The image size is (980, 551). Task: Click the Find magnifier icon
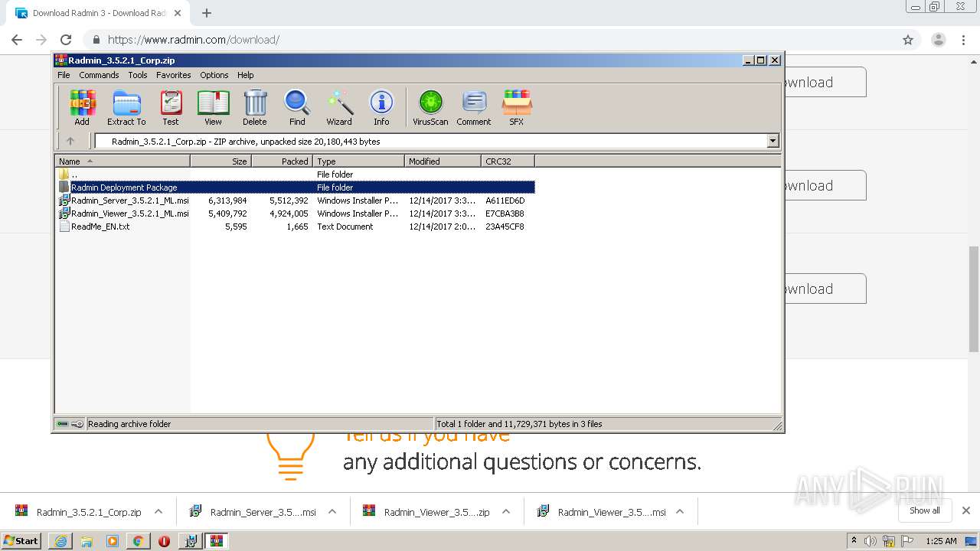coord(297,107)
